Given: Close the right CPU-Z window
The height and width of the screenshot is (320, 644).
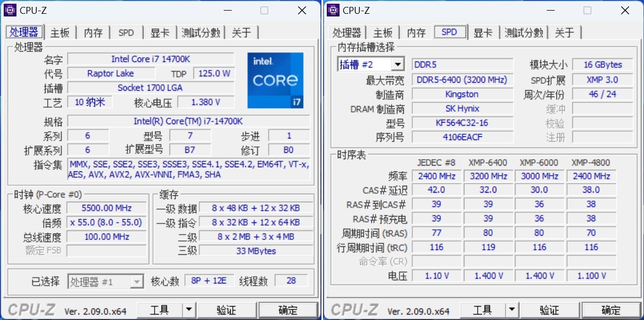Looking at the screenshot, I should tap(624, 11).
